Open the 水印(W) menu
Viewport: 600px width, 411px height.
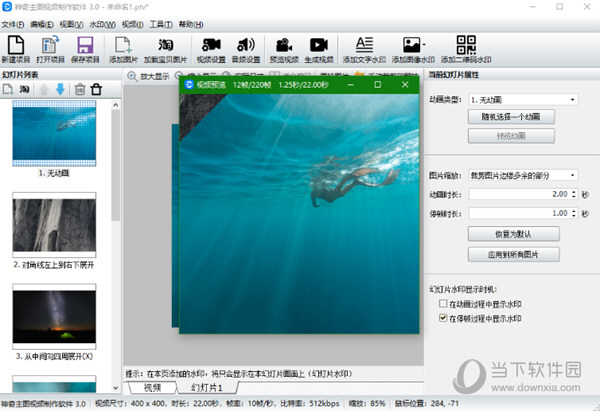[x=102, y=24]
